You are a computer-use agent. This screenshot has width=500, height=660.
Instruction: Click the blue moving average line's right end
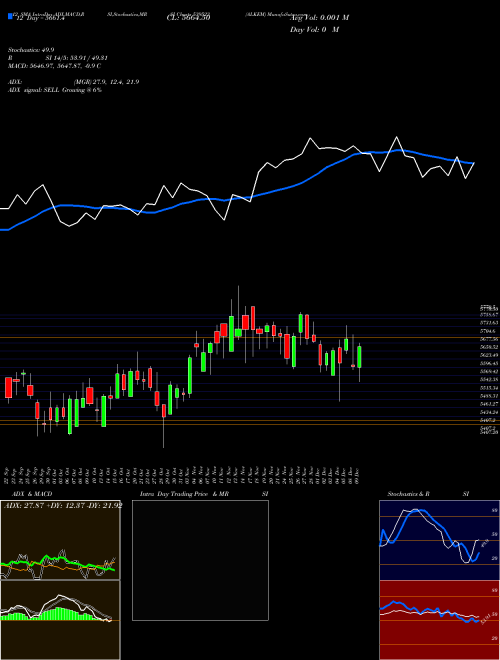pos(472,162)
